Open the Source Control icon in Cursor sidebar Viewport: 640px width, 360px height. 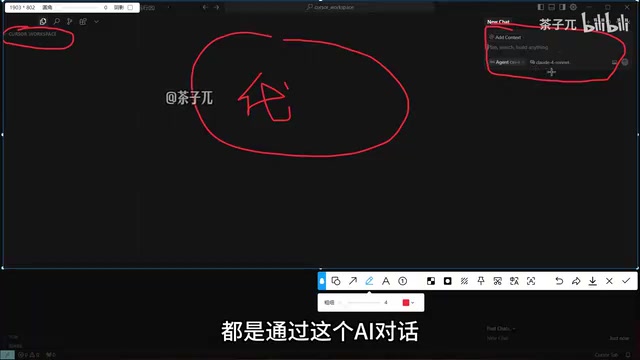point(69,21)
